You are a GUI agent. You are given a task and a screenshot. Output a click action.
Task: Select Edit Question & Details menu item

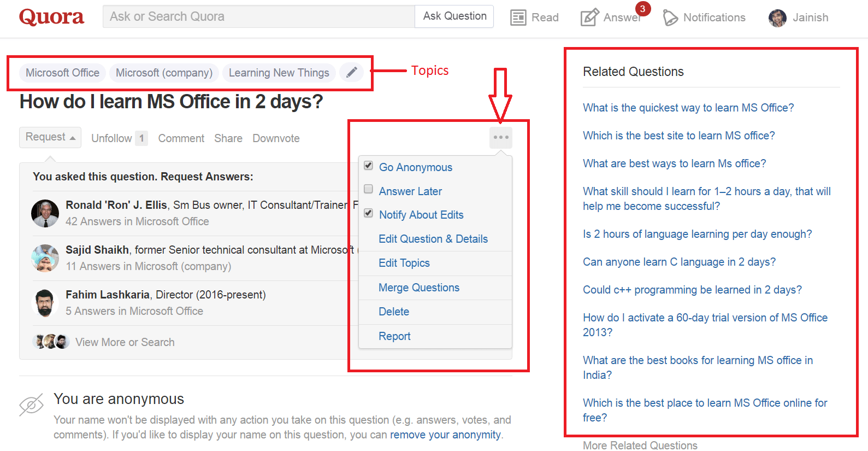[x=433, y=239]
